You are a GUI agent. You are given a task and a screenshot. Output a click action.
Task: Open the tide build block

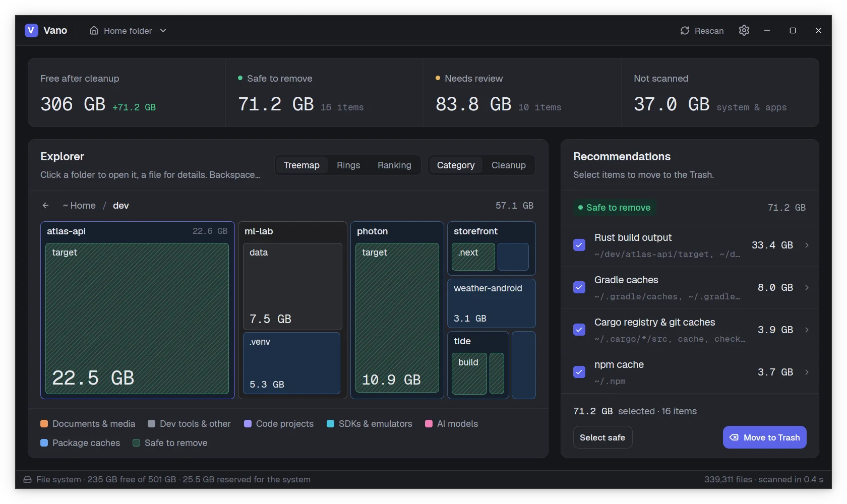pos(469,373)
